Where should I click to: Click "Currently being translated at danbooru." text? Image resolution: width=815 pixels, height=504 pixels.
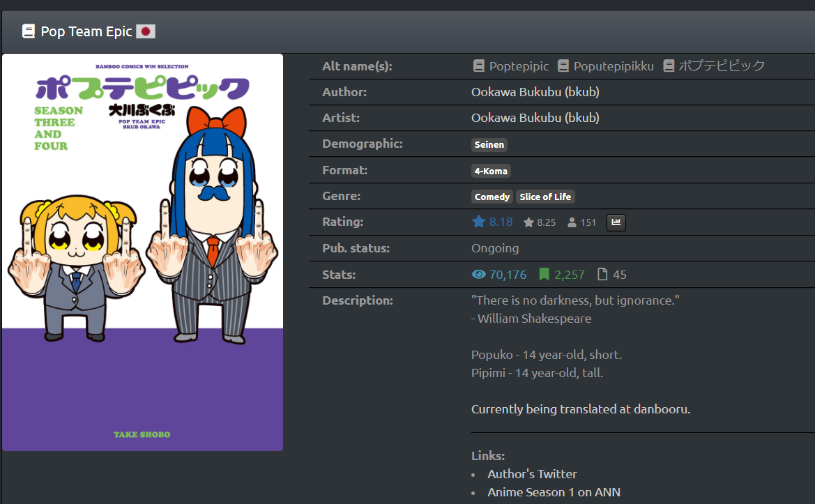[581, 409]
